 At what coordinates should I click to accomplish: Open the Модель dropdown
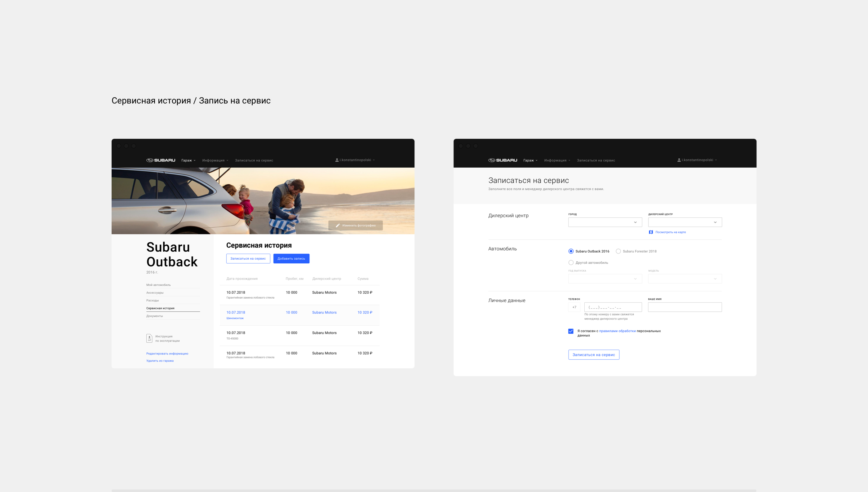pyautogui.click(x=685, y=279)
